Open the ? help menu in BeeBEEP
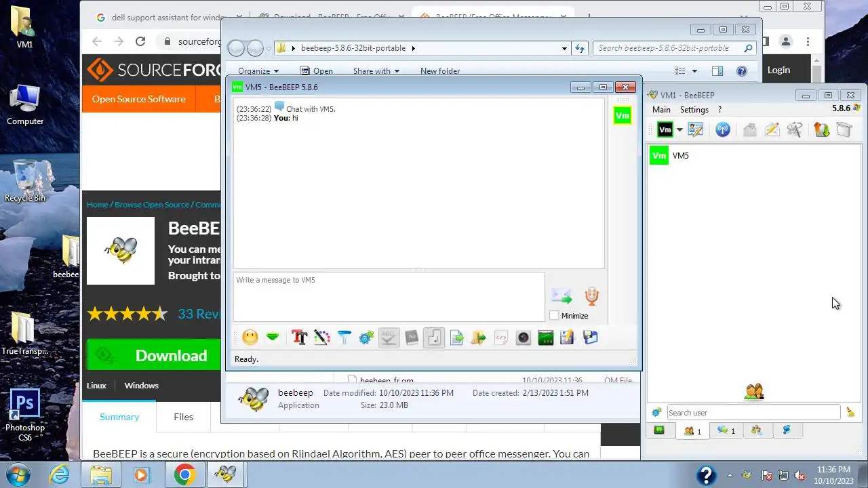Screen dimensions: 868x488 pos(719,110)
